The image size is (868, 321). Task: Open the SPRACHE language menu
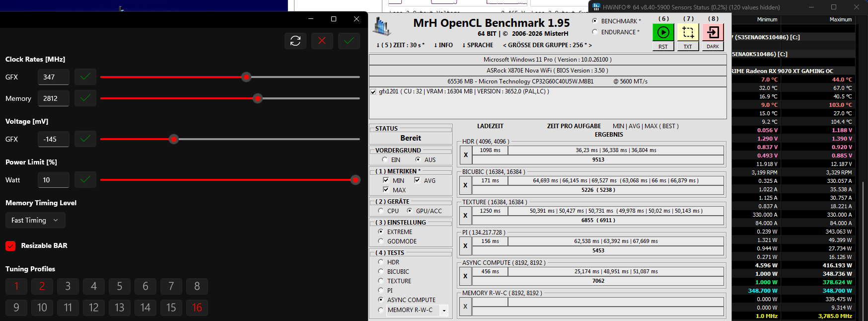(478, 45)
